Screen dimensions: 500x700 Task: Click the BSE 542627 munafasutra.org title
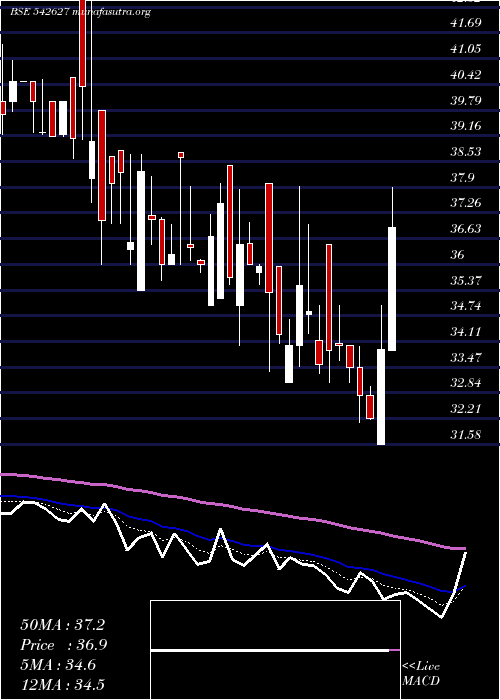(x=80, y=12)
